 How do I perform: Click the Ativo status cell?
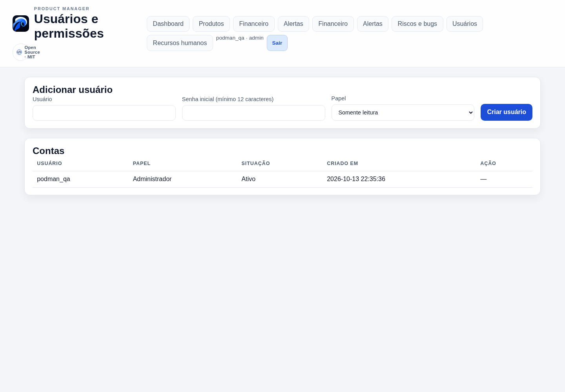click(248, 179)
